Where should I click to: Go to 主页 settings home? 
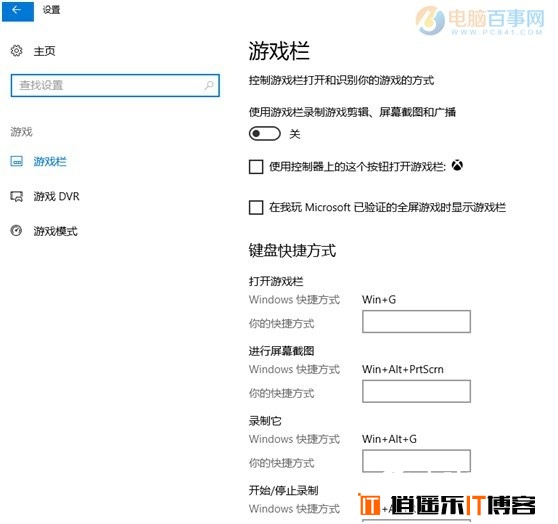[x=44, y=51]
